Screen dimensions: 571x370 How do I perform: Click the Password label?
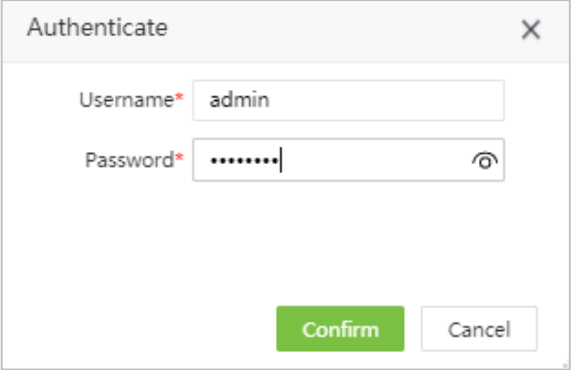(x=130, y=160)
